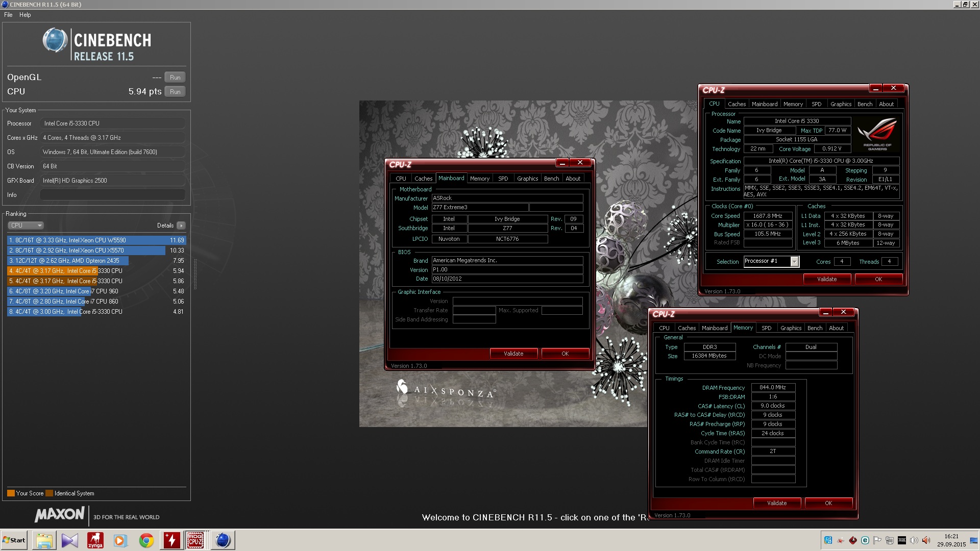Screen dimensions: 980x551
Task: Switch to SPD tab in Memory CPU-Z window
Action: [767, 328]
